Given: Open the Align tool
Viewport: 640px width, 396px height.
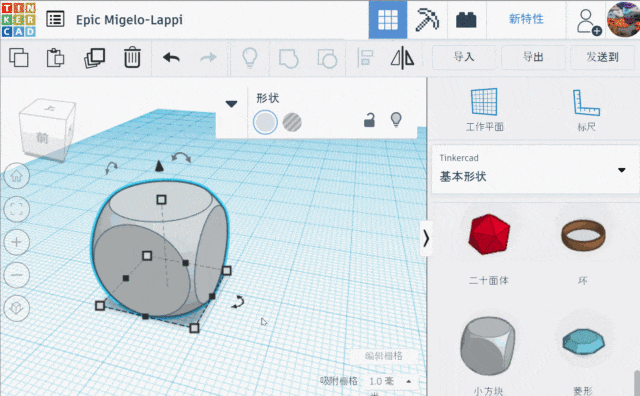Looking at the screenshot, I should coord(365,58).
